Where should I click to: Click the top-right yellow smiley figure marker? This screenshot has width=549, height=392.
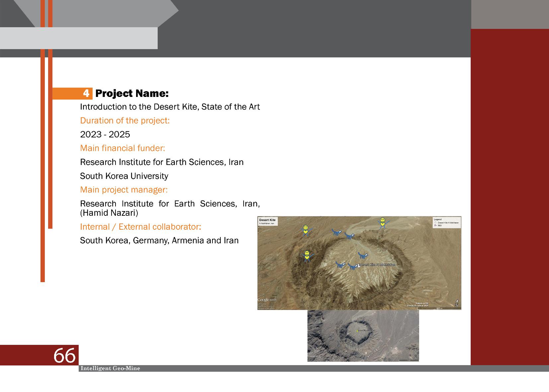(x=382, y=223)
